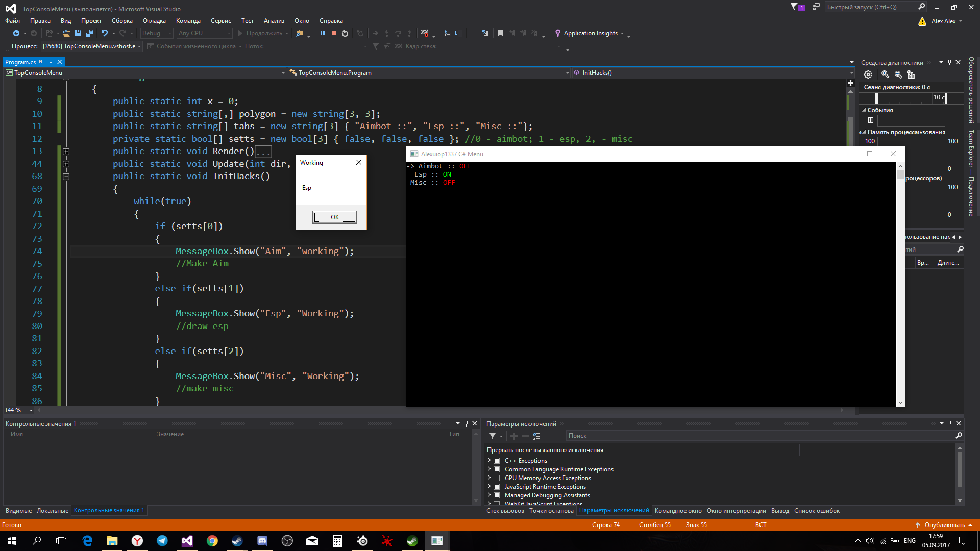980x551 pixels.
Task: Collapse the InitHacks() method
Action: coord(66,177)
